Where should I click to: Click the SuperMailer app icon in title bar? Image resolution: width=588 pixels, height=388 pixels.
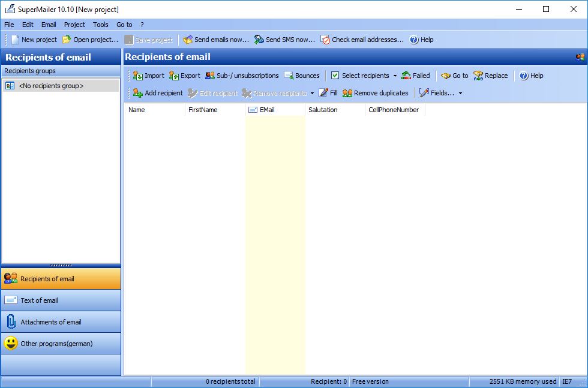coord(10,9)
